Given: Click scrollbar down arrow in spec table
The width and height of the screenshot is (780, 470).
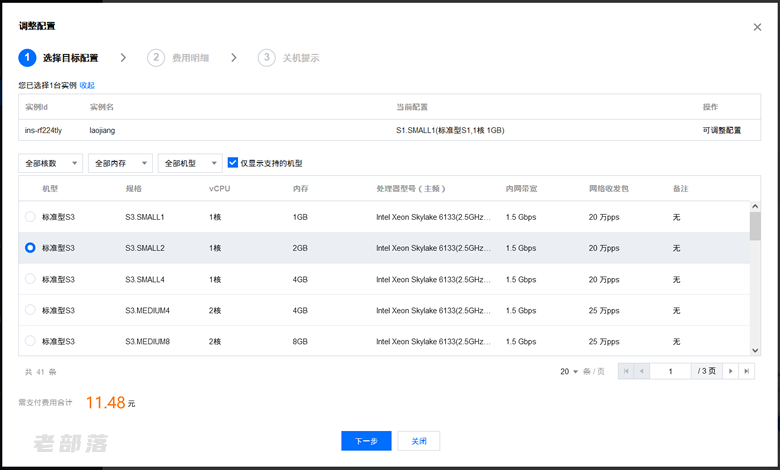Looking at the screenshot, I should 755,350.
